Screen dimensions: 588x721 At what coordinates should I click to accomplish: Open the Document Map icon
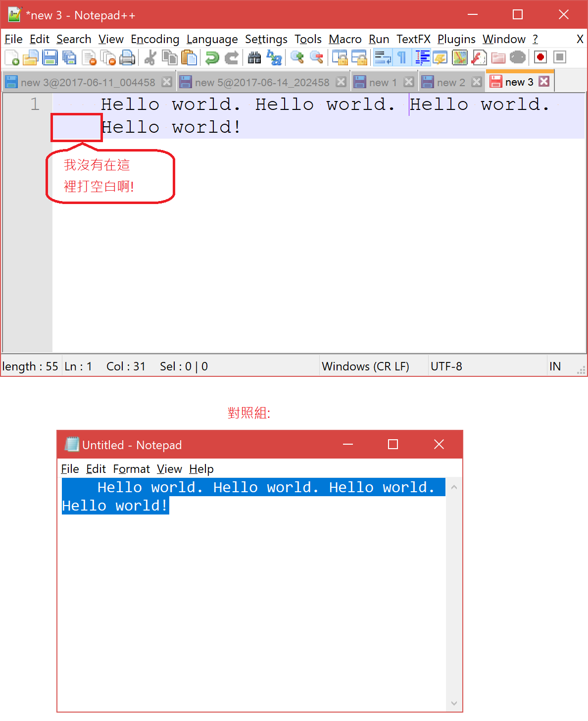point(460,58)
